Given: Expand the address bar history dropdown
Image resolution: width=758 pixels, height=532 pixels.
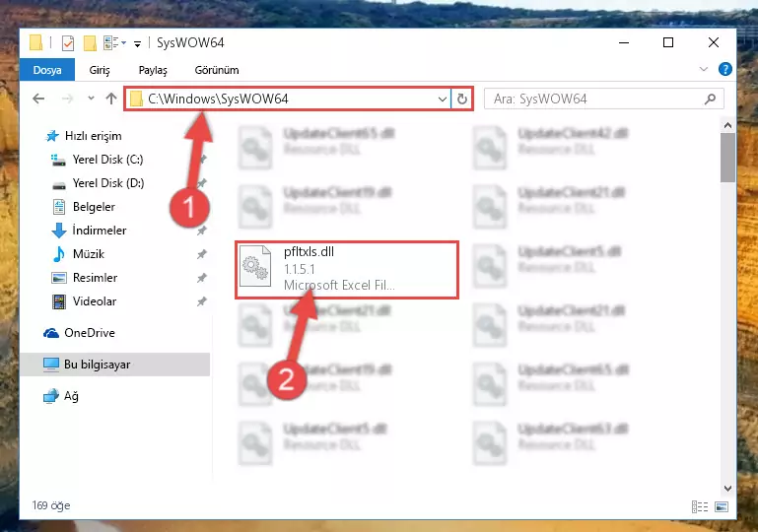Looking at the screenshot, I should (x=442, y=100).
